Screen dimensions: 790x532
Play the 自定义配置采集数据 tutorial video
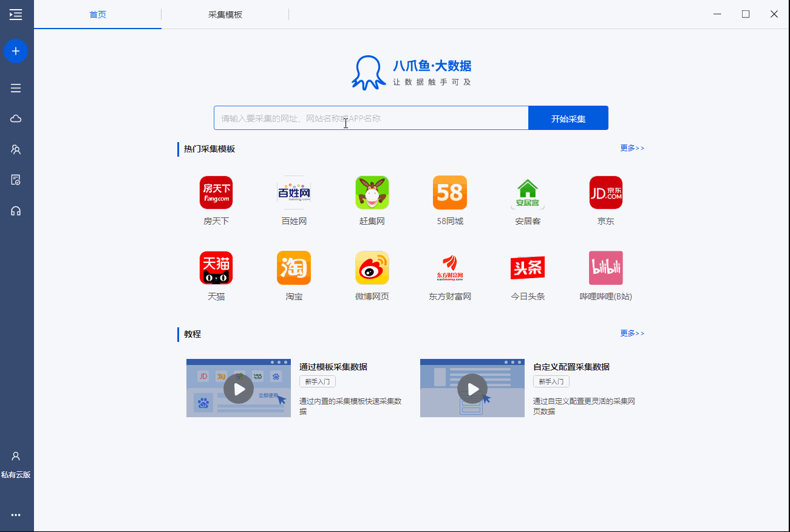[x=472, y=388]
